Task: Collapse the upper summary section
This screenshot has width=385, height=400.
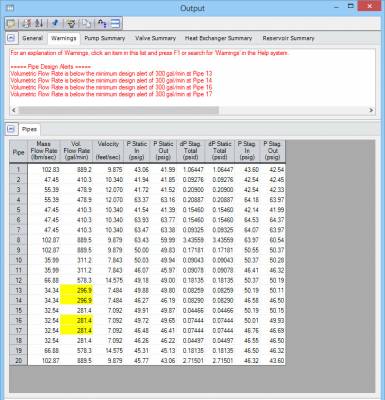Action: 11,38
